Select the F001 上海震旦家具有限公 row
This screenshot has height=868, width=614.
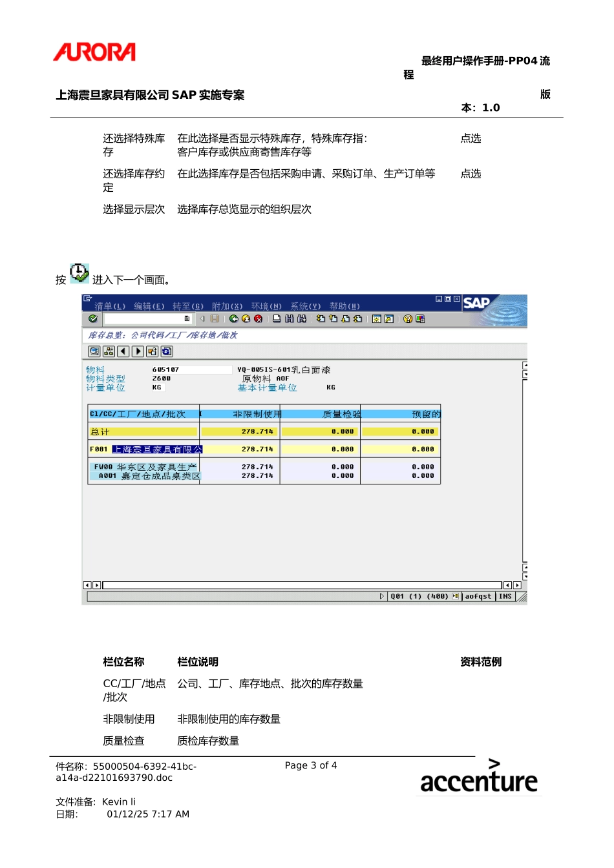click(x=157, y=449)
